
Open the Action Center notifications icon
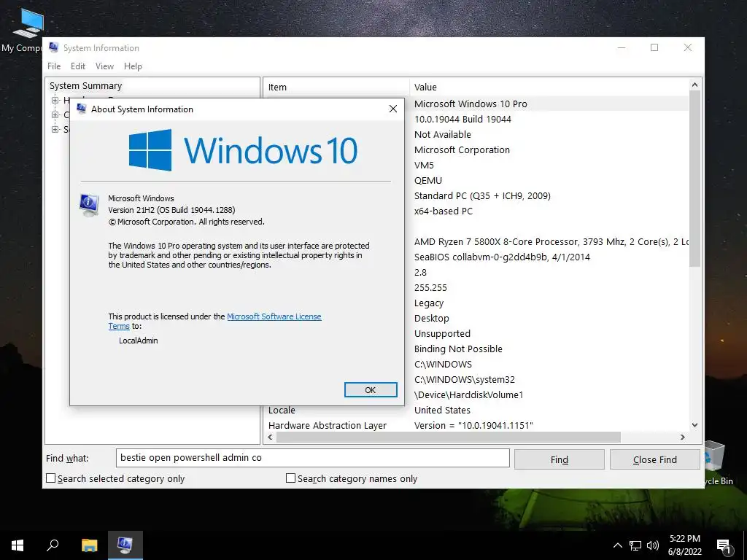click(x=724, y=545)
